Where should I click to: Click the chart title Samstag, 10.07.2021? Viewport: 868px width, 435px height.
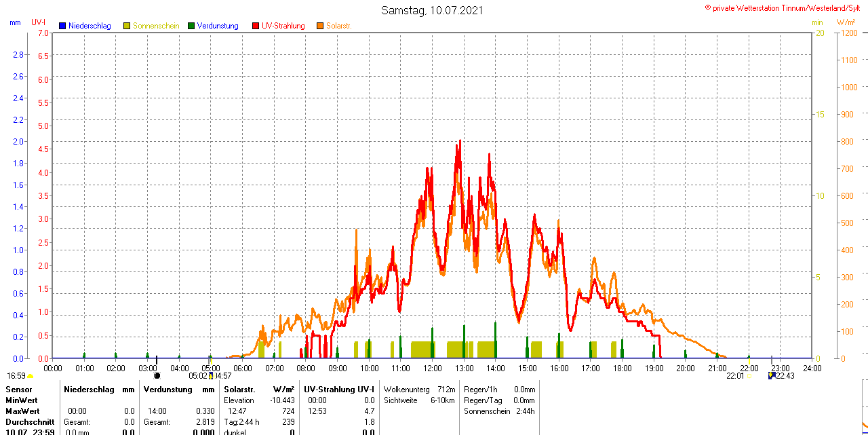(x=433, y=10)
